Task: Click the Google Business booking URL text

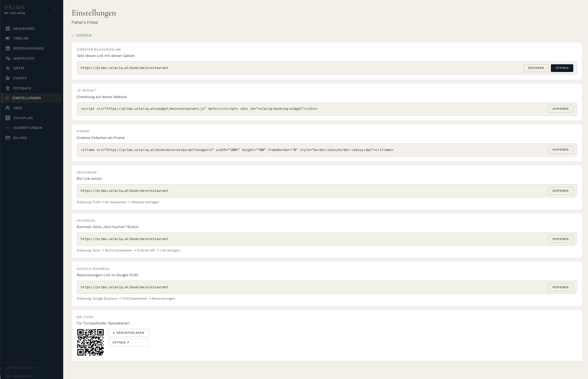Action: (124, 287)
